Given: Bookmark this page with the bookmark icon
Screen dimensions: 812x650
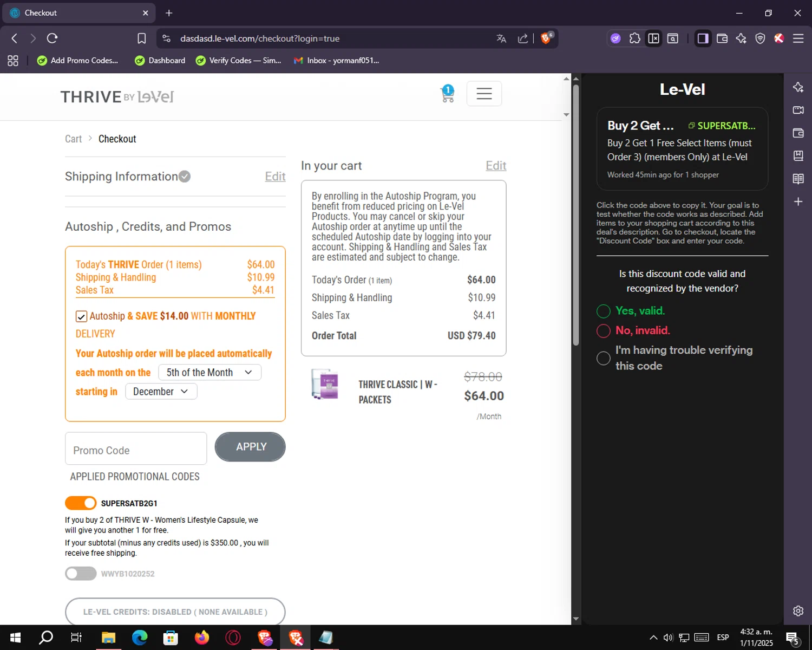Looking at the screenshot, I should [x=141, y=38].
